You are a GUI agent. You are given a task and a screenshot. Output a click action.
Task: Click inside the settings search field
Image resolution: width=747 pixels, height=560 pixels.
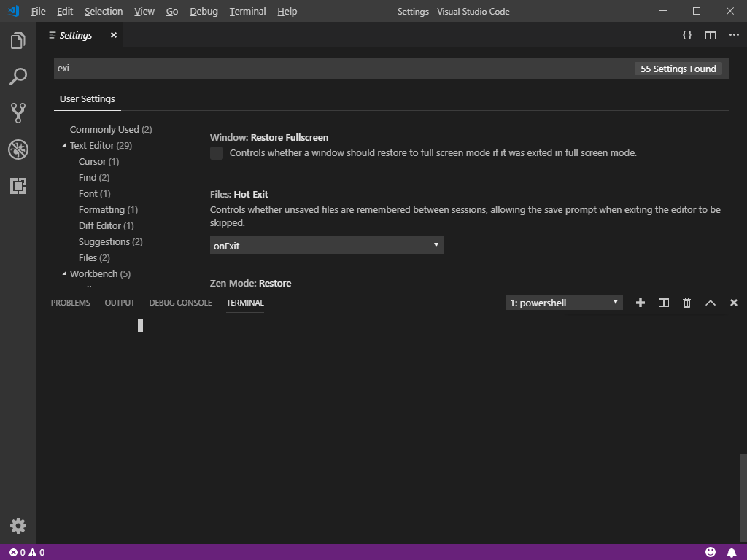coord(292,68)
